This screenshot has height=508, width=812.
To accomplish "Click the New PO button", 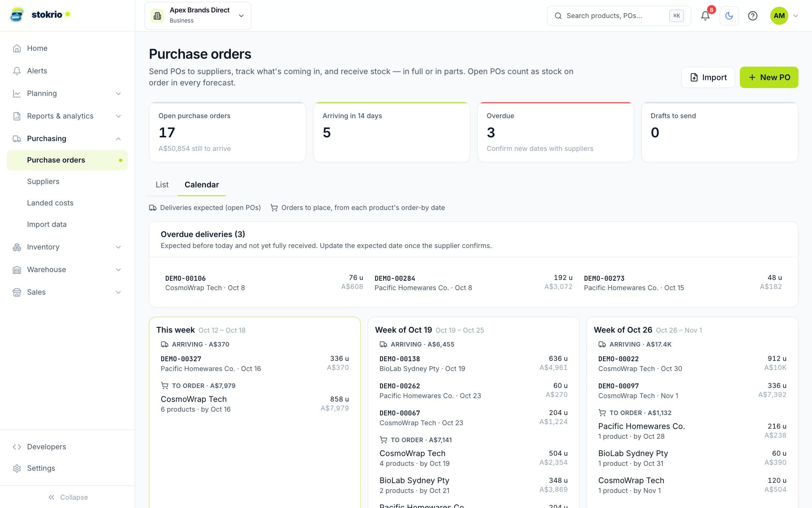I will (769, 78).
